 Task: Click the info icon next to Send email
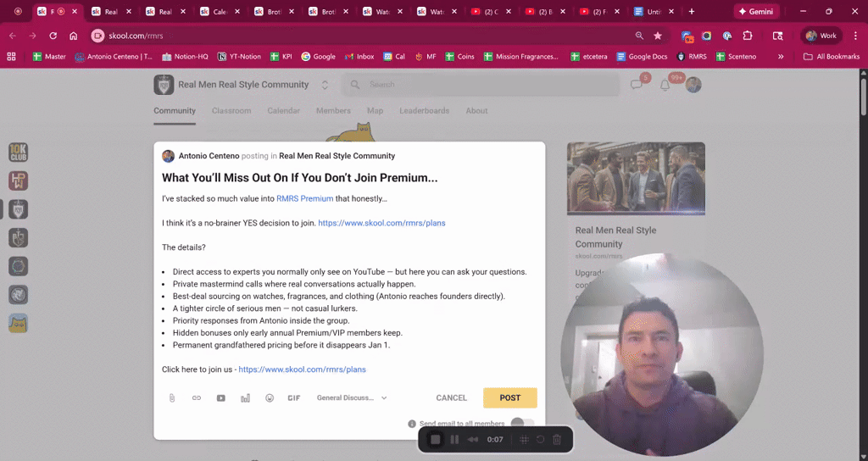tap(412, 424)
